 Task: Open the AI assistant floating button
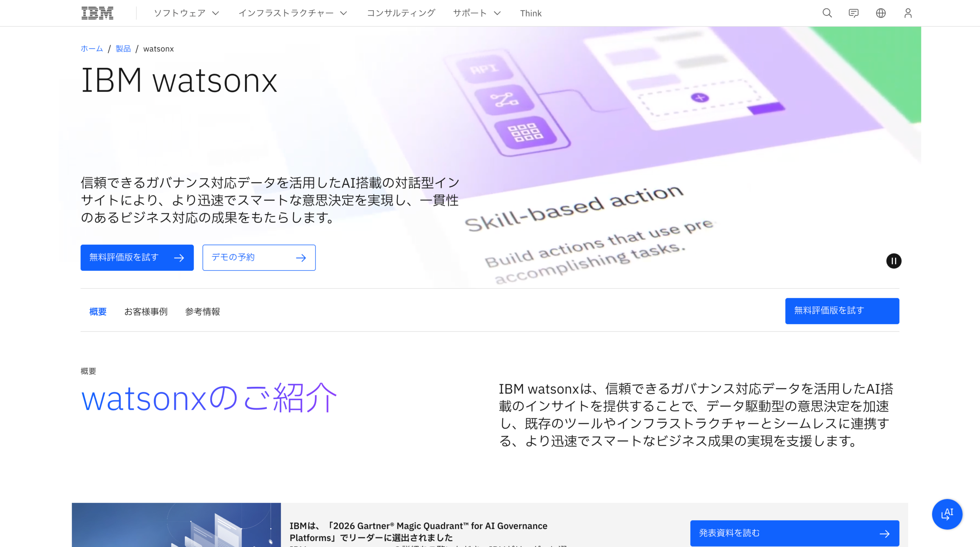[947, 514]
